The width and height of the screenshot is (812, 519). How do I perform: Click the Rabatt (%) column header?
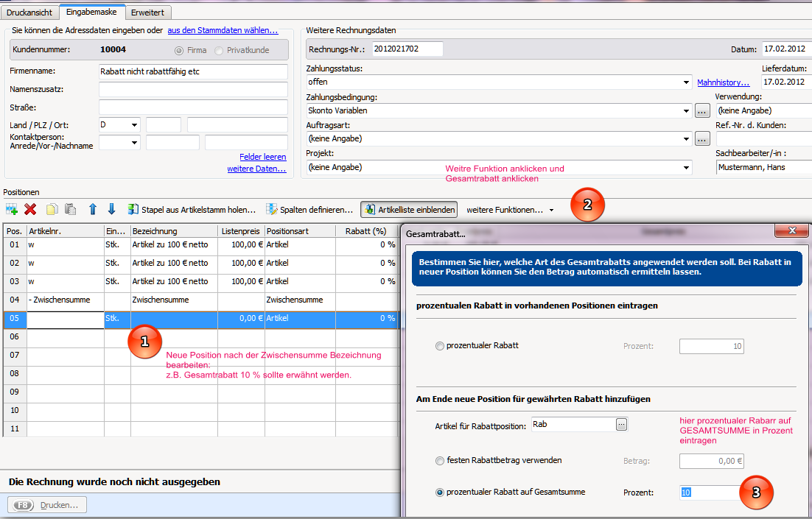point(367,231)
